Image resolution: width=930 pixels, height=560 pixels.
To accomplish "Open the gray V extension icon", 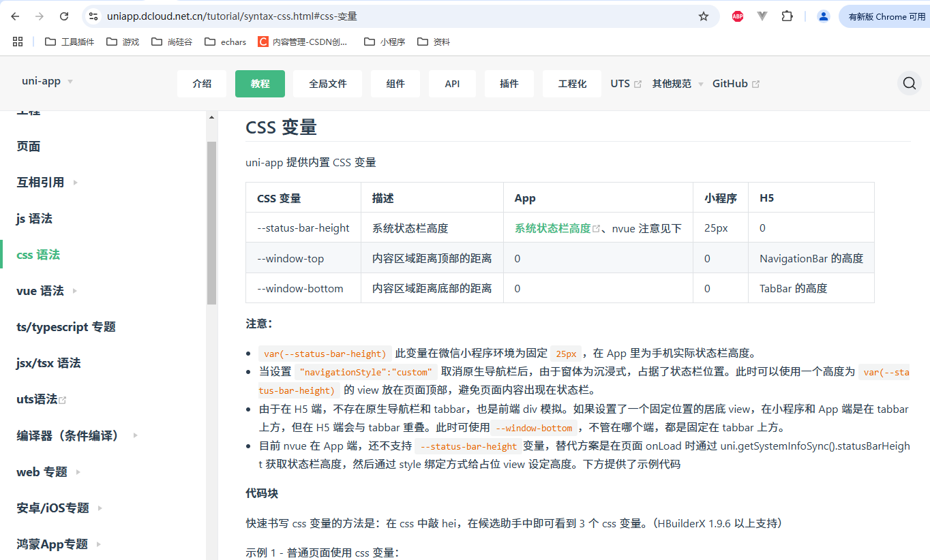I will coord(762,16).
